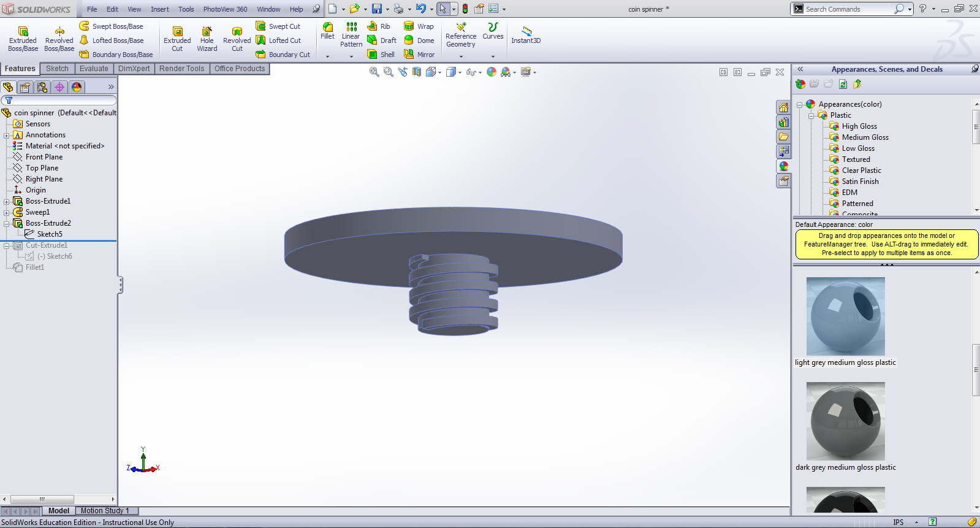
Task: Click the Mirror tool
Action: (x=419, y=55)
